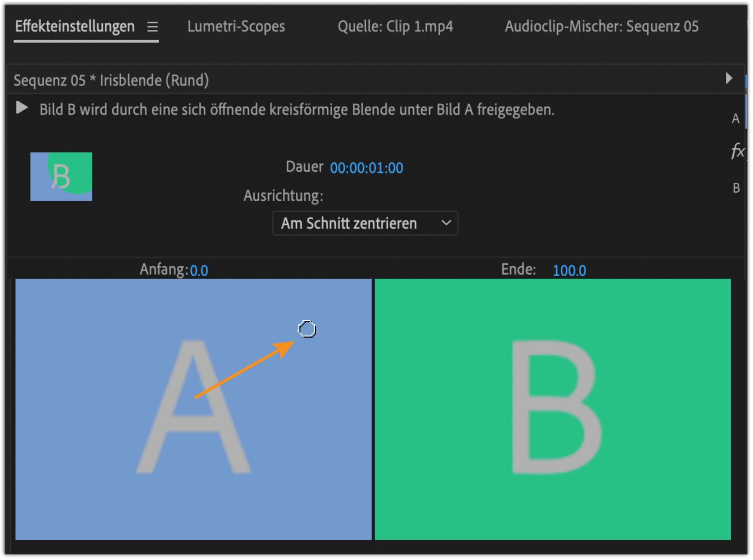Click the Ende value 100.0
The height and width of the screenshot is (560, 753).
[569, 271]
